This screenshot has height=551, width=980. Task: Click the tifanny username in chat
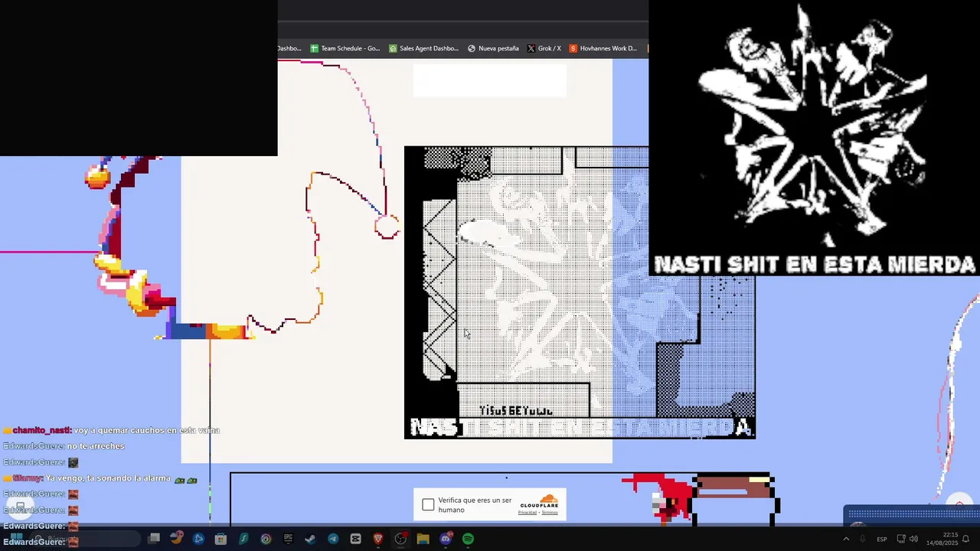pos(27,478)
